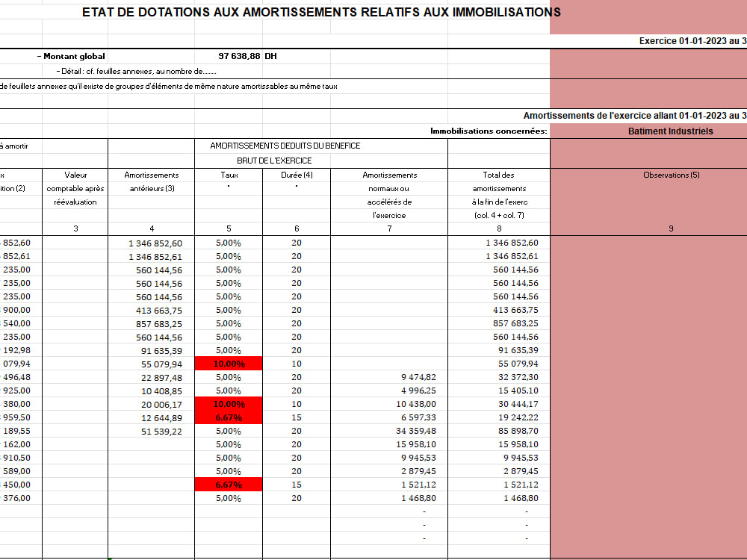Select the prior amortization value 10 408,85
The width and height of the screenshot is (747, 560).
(x=161, y=391)
